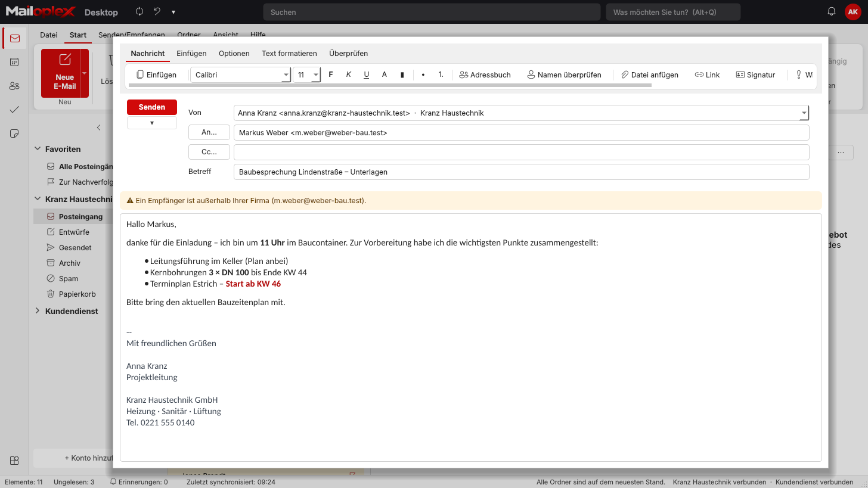868x488 pixels.
Task: Click Einfügen paste in the compose toolbar
Action: coord(156,74)
